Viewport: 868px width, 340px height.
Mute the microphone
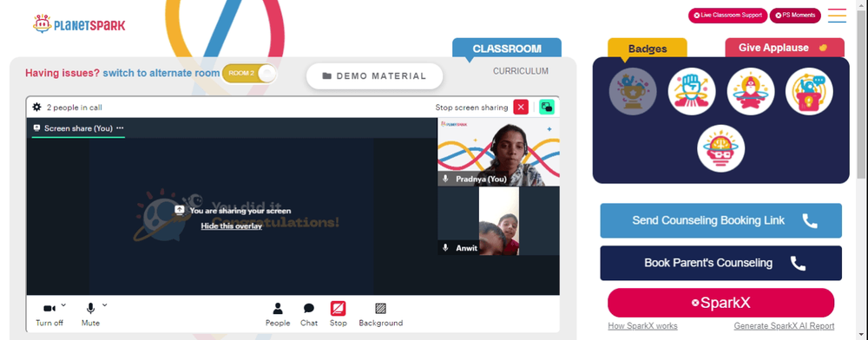(x=91, y=315)
